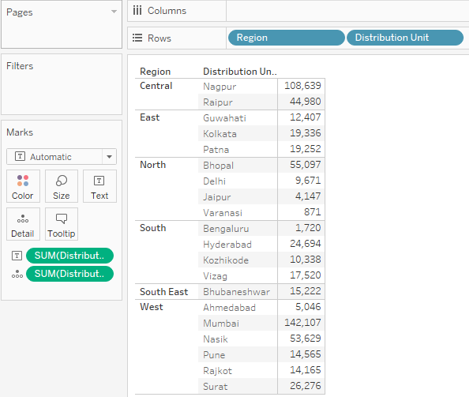Image resolution: width=469 pixels, height=397 pixels.
Task: Open the Pages shelf dropdown arrow
Action: click(114, 12)
